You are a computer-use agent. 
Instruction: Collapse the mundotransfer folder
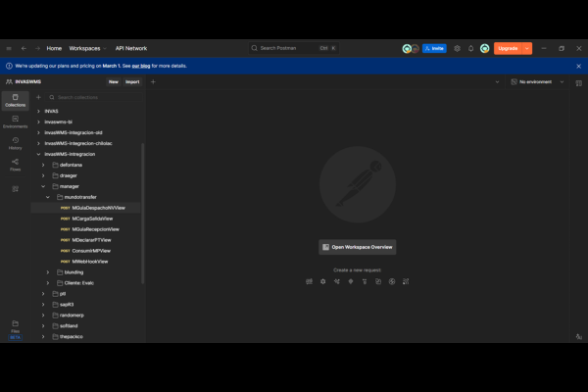[x=48, y=197]
